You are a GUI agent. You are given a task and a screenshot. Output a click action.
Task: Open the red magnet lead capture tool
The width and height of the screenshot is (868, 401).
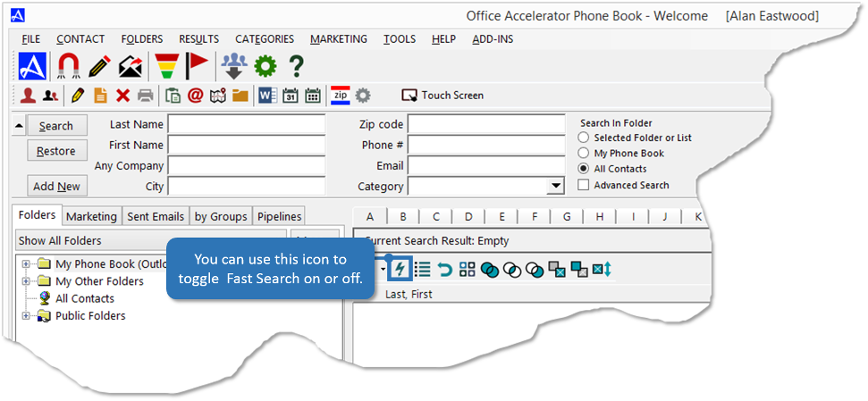(x=69, y=66)
